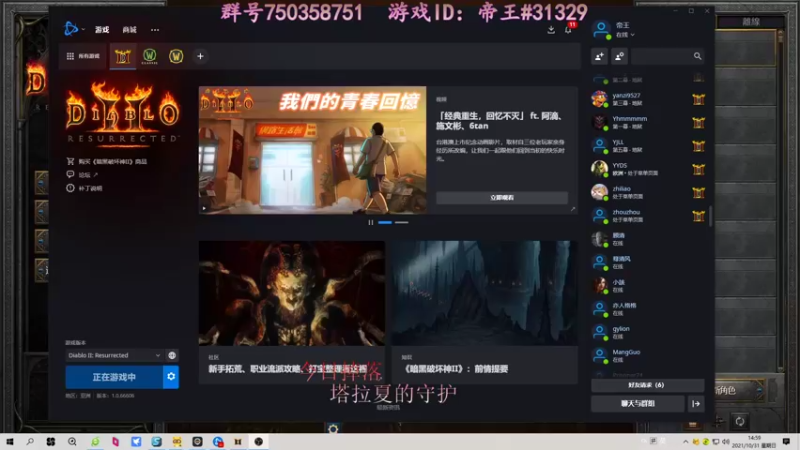Click avatar of friend 小妹
Screen dimensions: 800x450
(599, 286)
